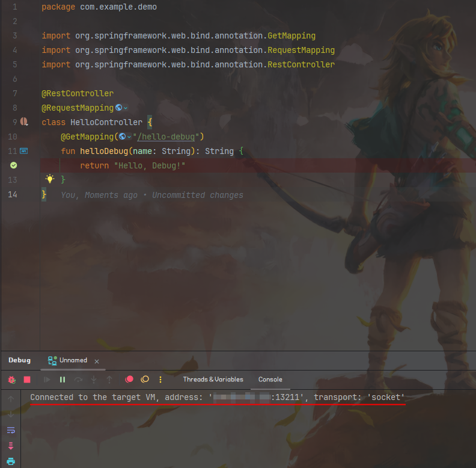Click the globe icon next to @RequestMapping
This screenshot has height=468, width=476.
pos(118,108)
